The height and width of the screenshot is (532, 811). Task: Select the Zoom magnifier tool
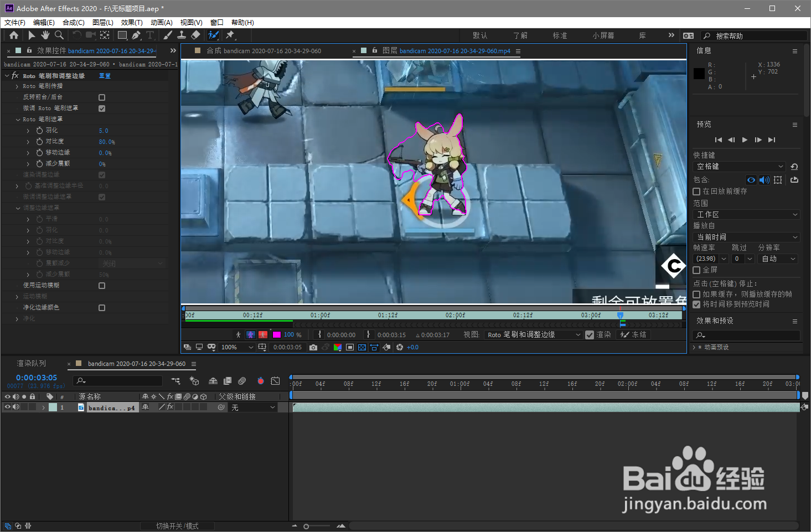pyautogui.click(x=59, y=35)
